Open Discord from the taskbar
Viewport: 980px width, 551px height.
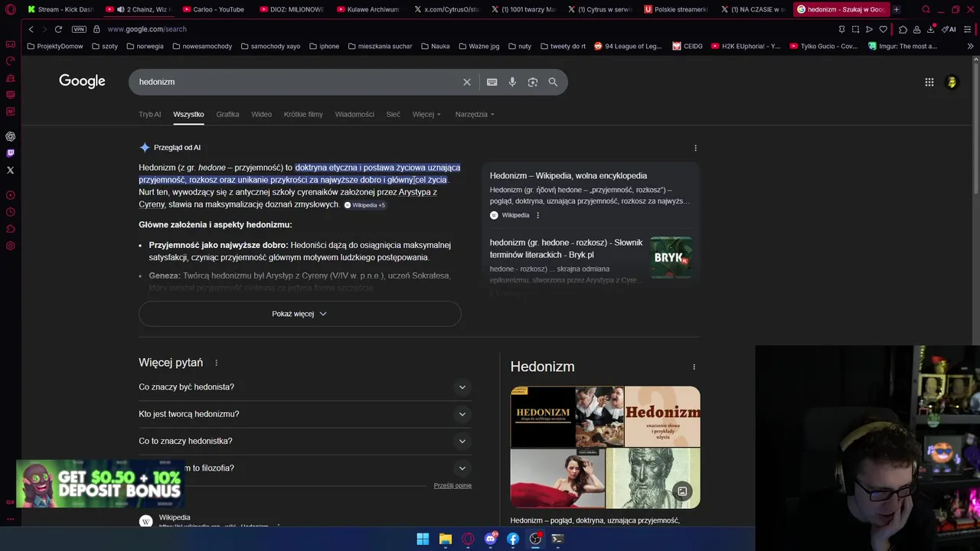[x=490, y=539]
